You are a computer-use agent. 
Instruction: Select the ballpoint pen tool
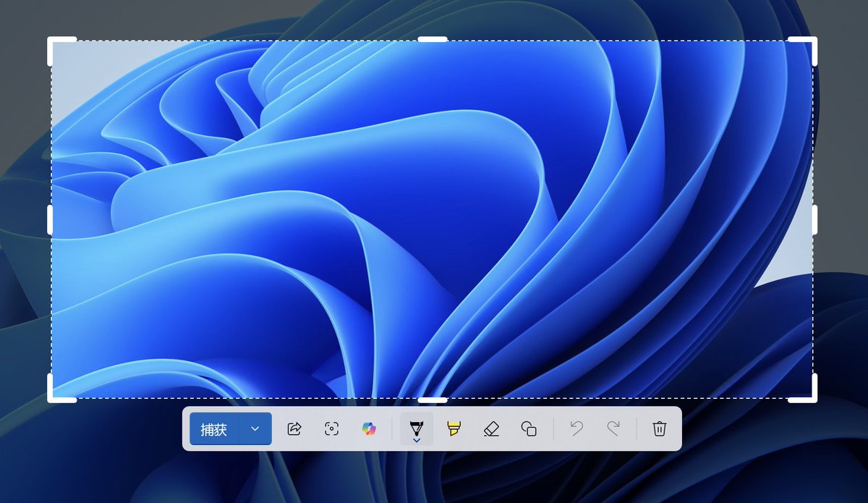click(416, 429)
